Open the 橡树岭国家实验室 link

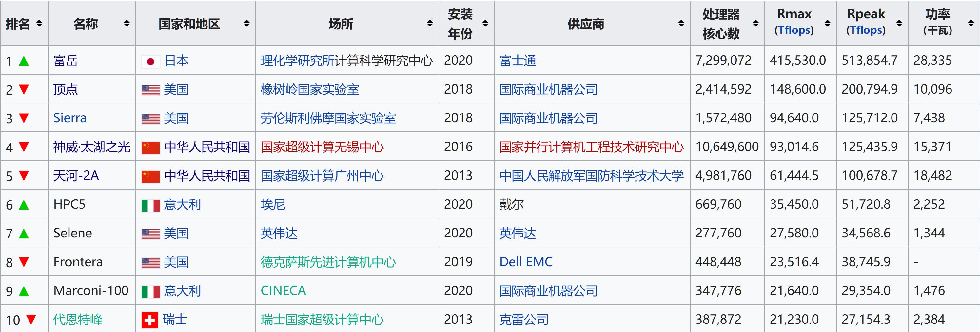(310, 89)
